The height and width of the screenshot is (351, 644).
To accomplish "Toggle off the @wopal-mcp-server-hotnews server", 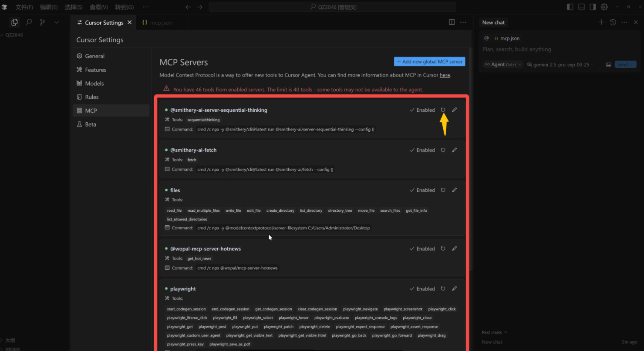I will click(x=422, y=248).
